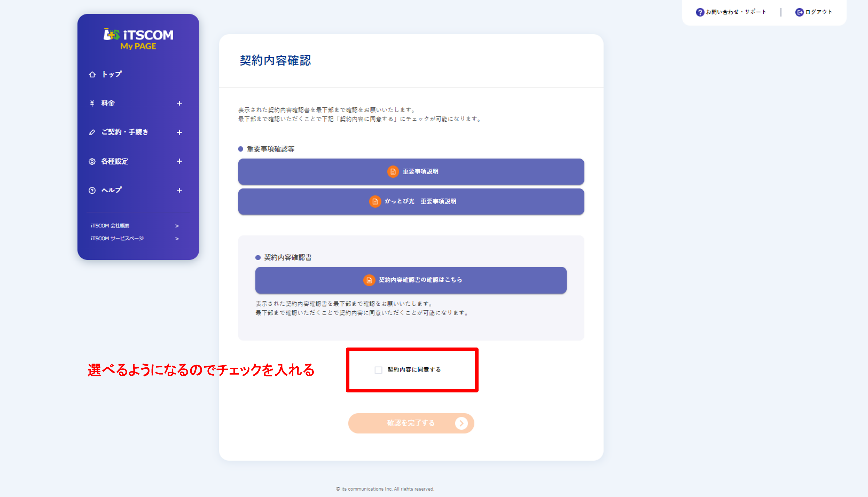
Task: Click the orange document icon on 重要事項説明
Action: [393, 172]
